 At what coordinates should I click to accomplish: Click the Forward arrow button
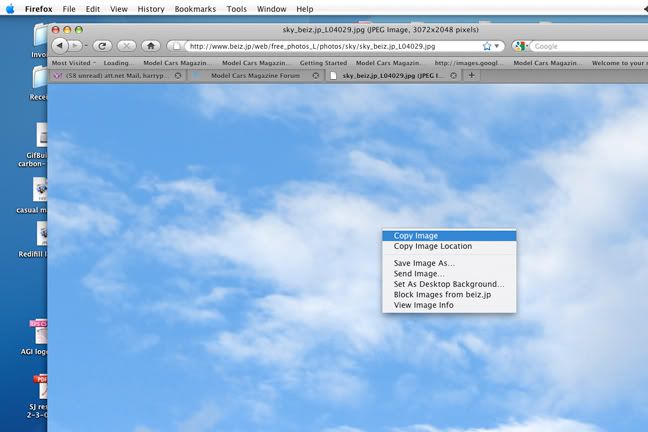click(x=75, y=45)
